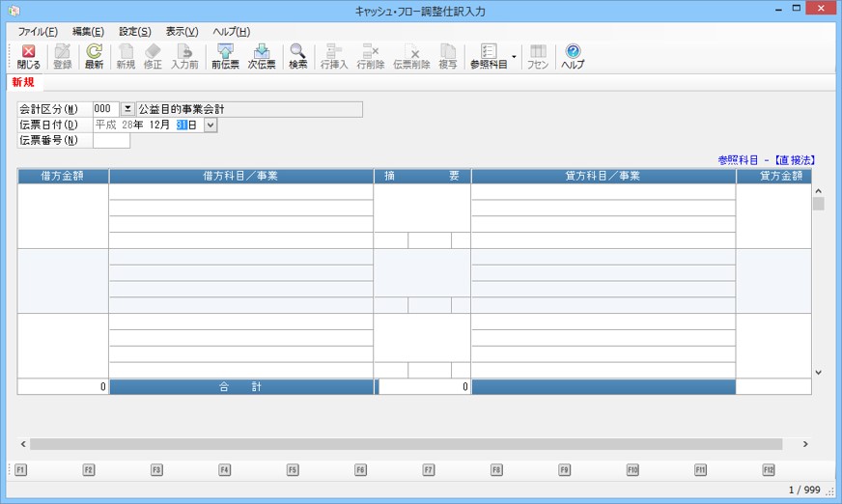Click the 最新 (refresh) toolbar icon
This screenshot has width=842, height=504.
tap(94, 57)
